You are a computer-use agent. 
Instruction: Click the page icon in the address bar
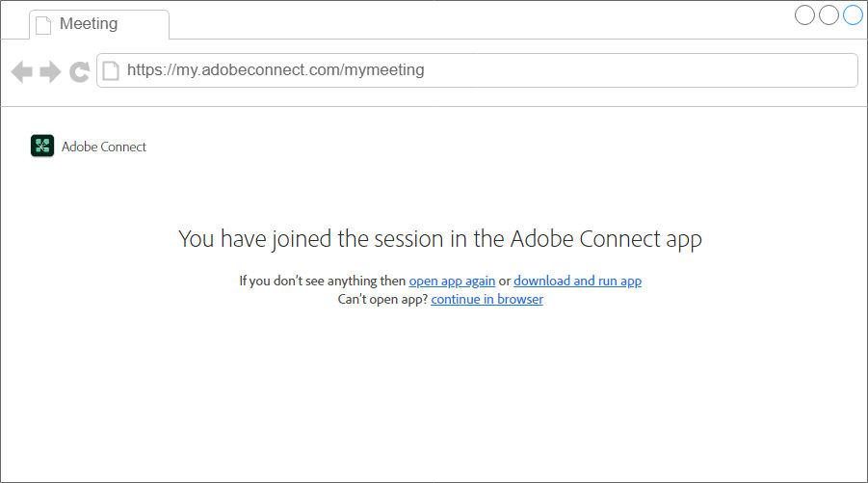pos(111,70)
